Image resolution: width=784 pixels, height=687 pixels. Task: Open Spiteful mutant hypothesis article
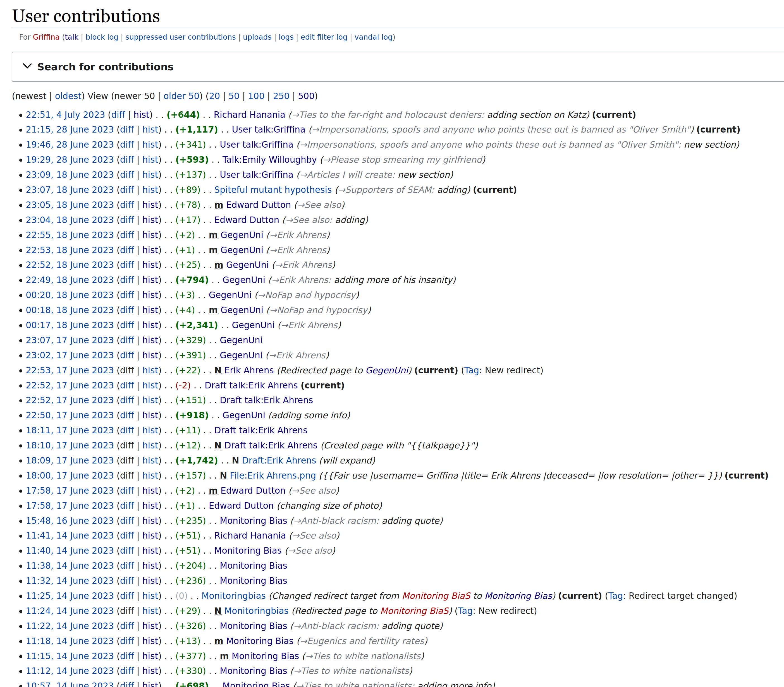coord(273,190)
